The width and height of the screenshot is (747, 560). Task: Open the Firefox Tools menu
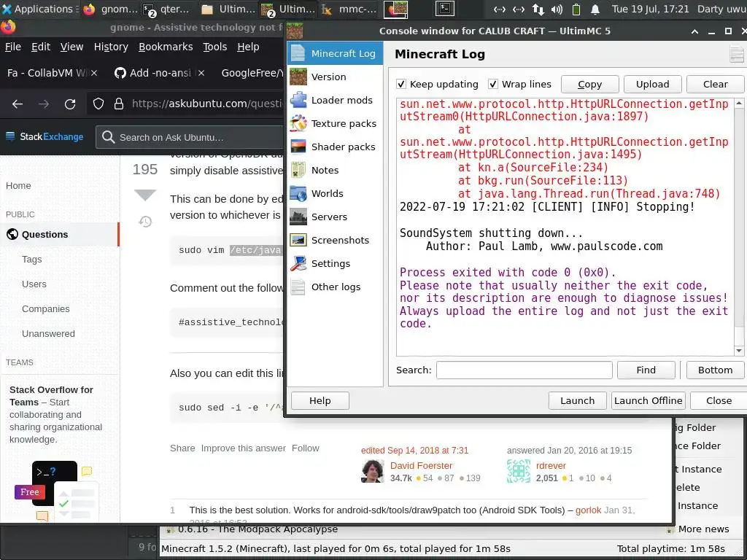(x=215, y=47)
